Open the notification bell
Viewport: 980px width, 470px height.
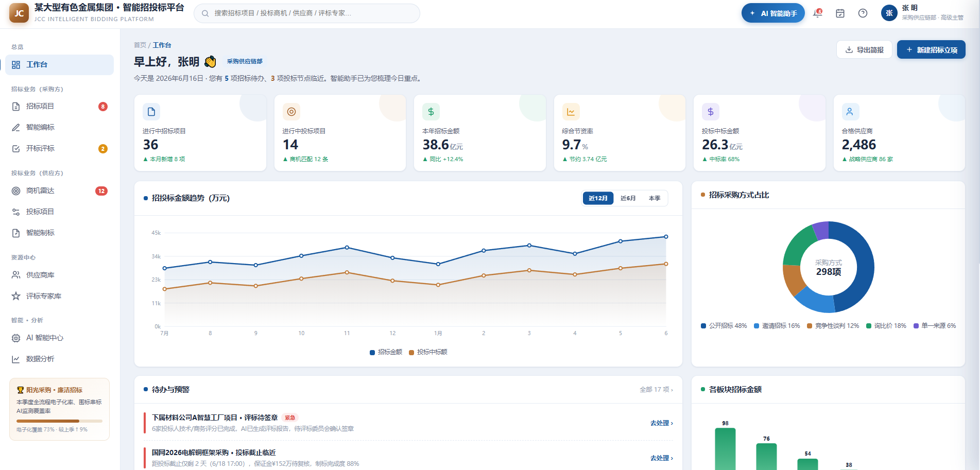pos(817,13)
